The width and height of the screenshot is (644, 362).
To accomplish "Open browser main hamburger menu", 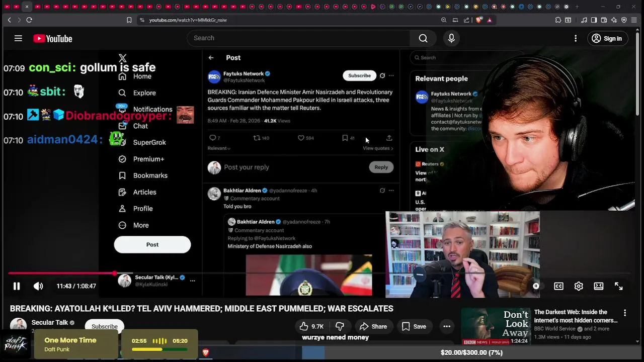I will coord(634,20).
